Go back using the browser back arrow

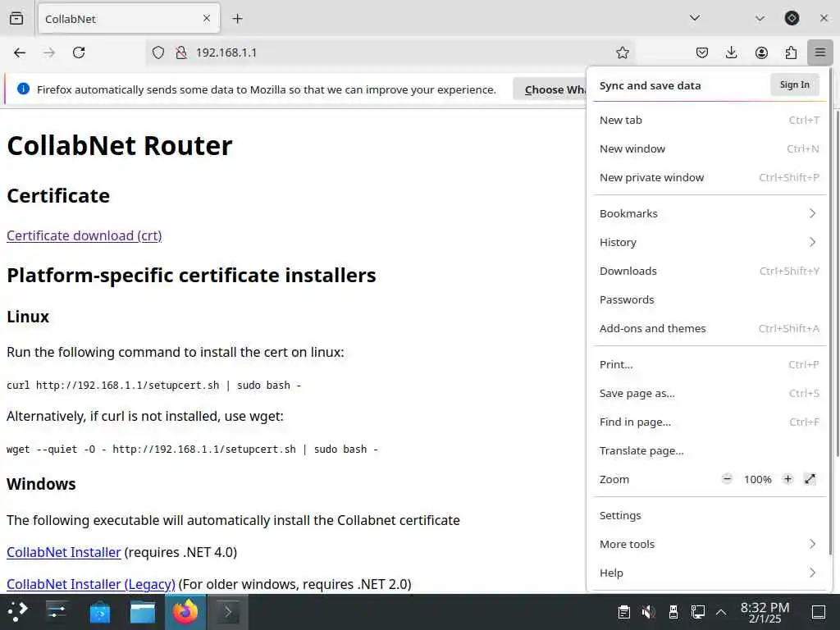pyautogui.click(x=20, y=52)
